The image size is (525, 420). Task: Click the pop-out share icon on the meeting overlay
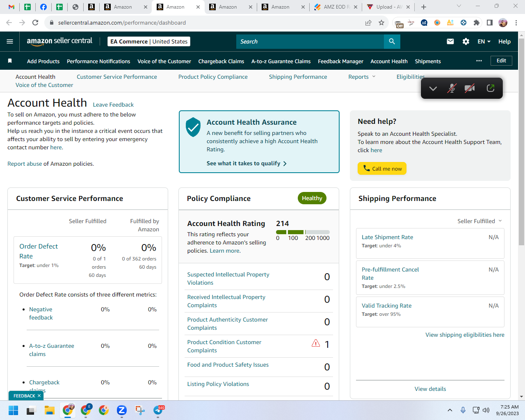coord(491,88)
